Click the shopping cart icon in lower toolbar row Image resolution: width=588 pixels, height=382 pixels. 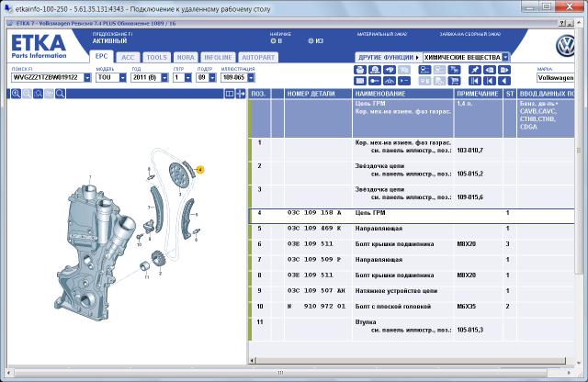click(x=454, y=81)
